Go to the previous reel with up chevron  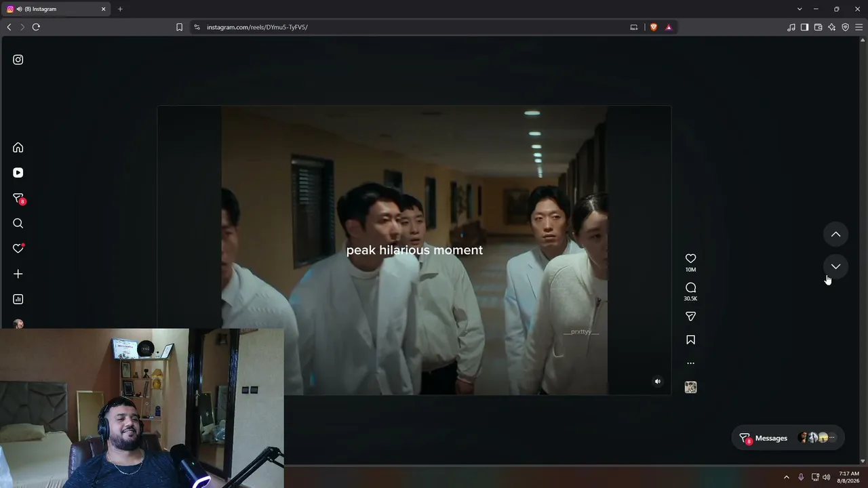[835, 235]
